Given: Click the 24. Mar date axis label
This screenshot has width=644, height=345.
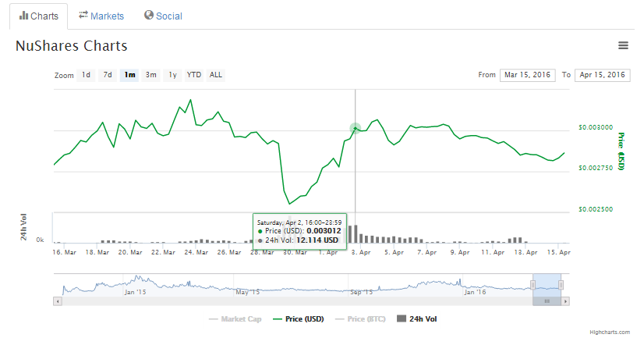Looking at the screenshot, I should pyautogui.click(x=196, y=252).
